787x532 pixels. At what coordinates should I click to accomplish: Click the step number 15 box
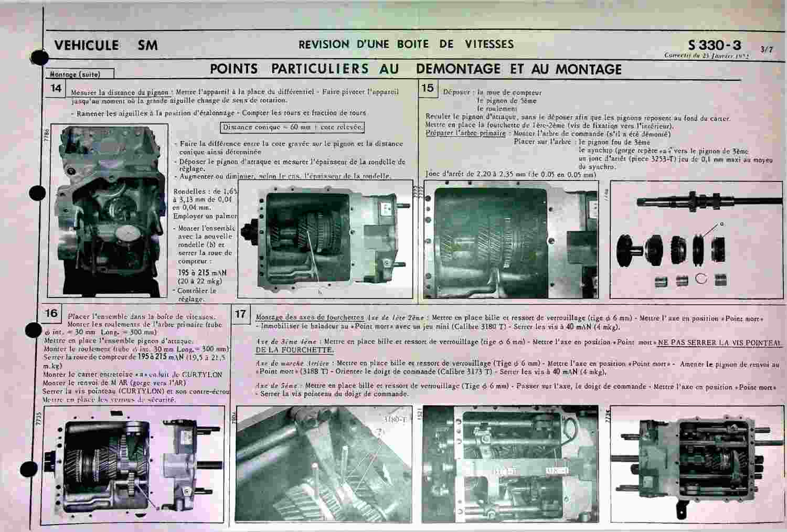pyautogui.click(x=428, y=88)
